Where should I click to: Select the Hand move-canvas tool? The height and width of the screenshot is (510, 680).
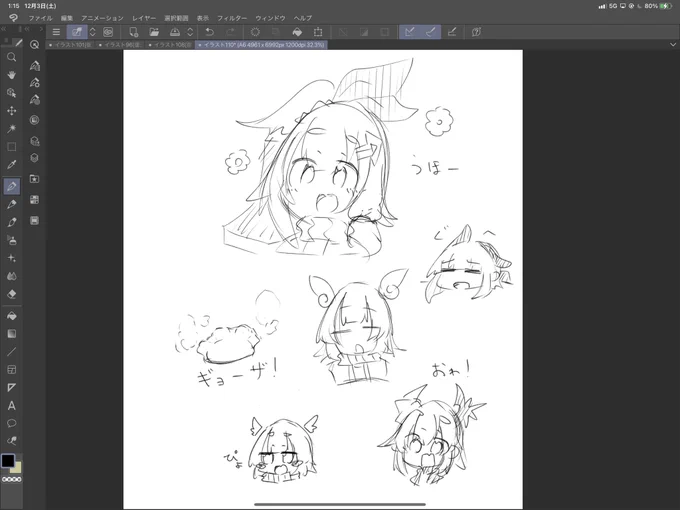[12, 75]
